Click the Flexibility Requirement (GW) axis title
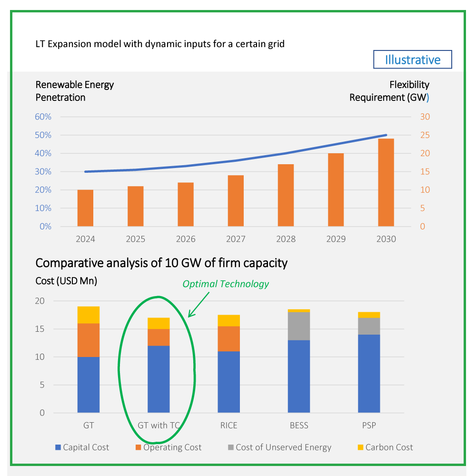Viewport: 476px width, 476px height. [389, 91]
